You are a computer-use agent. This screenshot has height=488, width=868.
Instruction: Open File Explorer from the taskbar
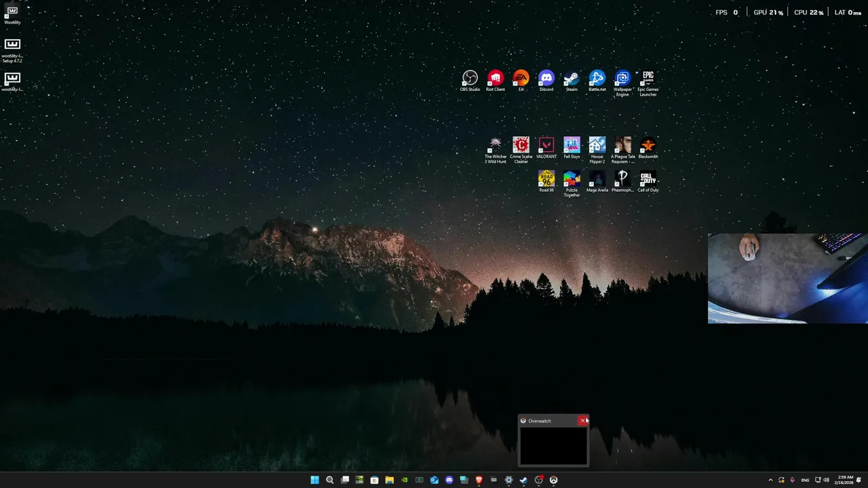(x=389, y=480)
